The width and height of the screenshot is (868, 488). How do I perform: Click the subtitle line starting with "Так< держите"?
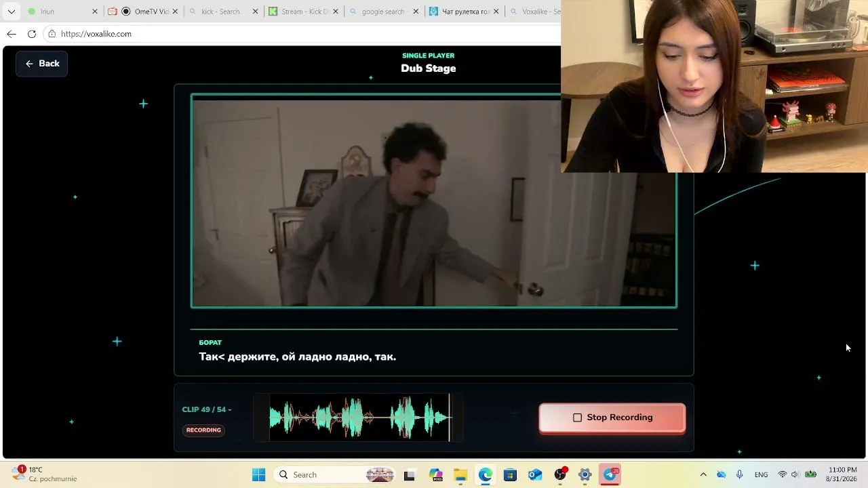coord(298,357)
